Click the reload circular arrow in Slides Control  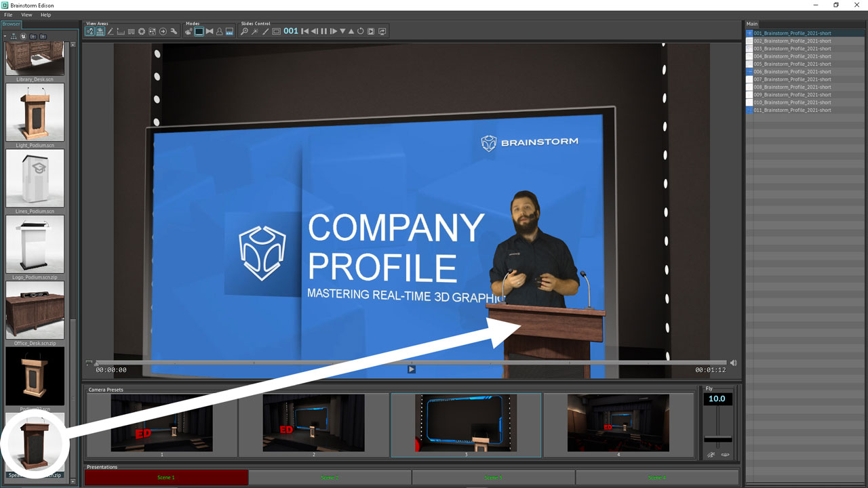(361, 31)
